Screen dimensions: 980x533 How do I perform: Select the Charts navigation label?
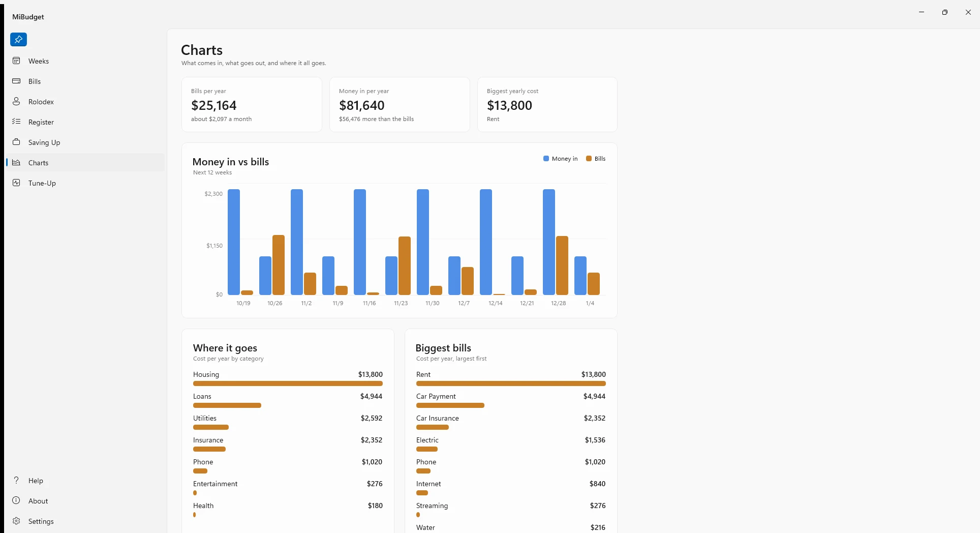(38, 163)
